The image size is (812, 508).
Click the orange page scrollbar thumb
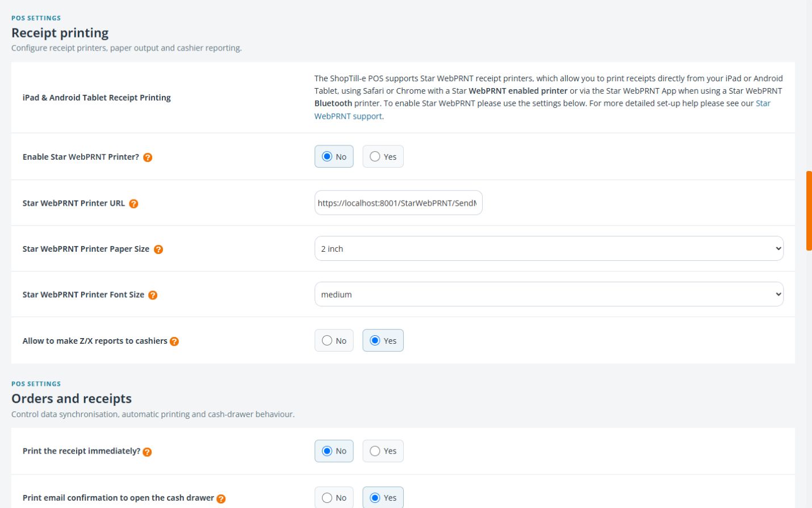809,211
